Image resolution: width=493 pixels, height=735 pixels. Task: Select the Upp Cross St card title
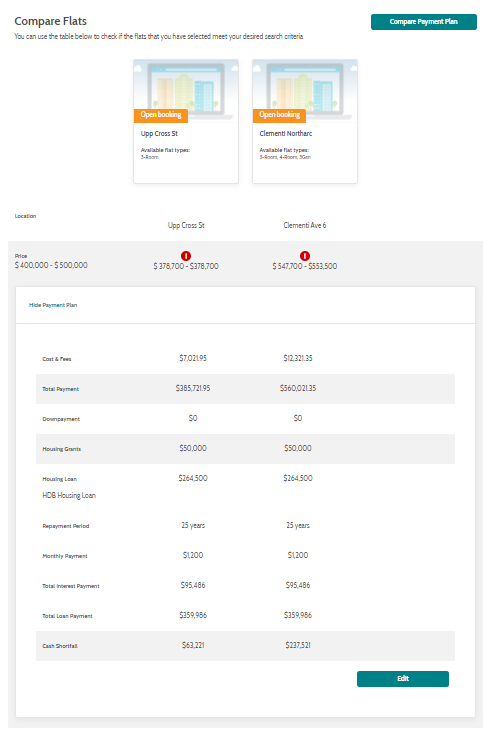pos(159,134)
